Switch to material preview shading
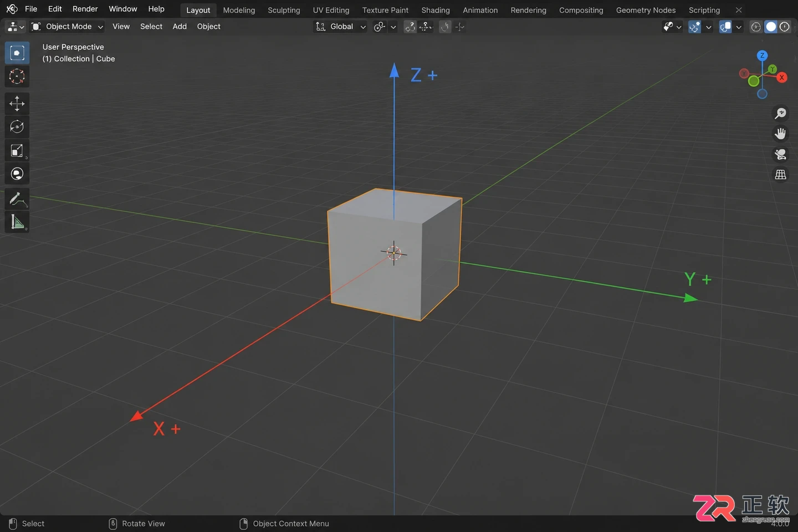This screenshot has width=798, height=532. pyautogui.click(x=785, y=27)
